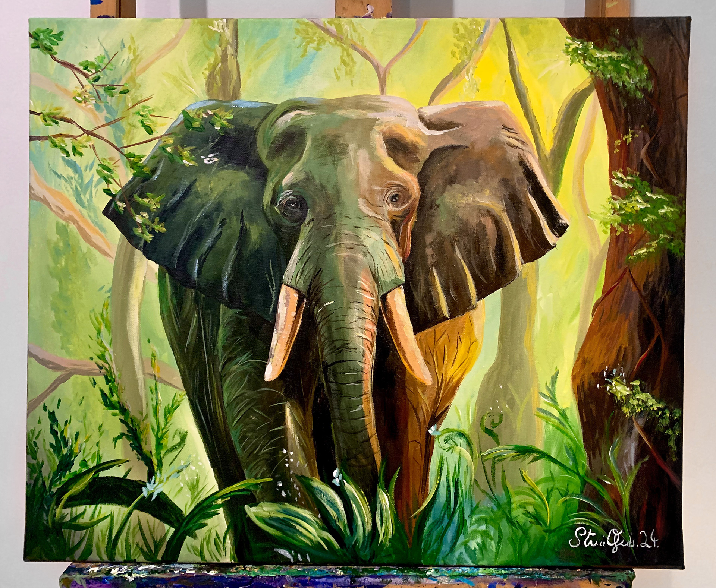Click the elephant's dark eye on shaded side
This screenshot has width=716, height=588.
tap(292, 204)
